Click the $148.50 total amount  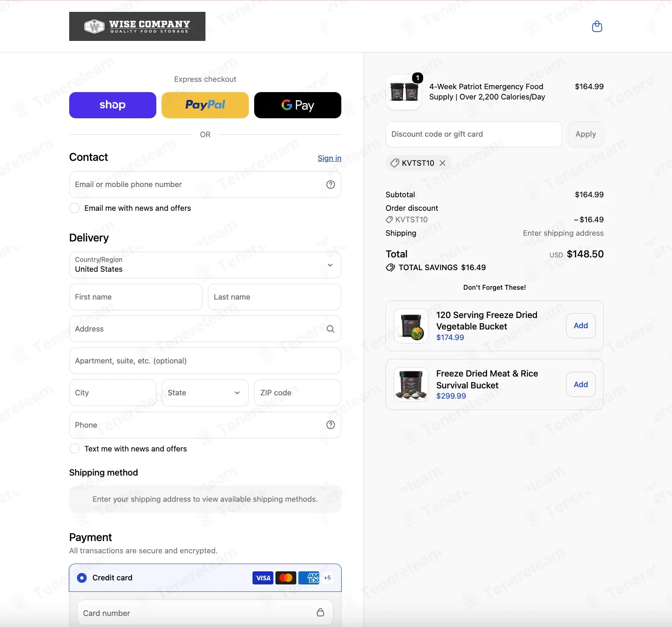(585, 254)
